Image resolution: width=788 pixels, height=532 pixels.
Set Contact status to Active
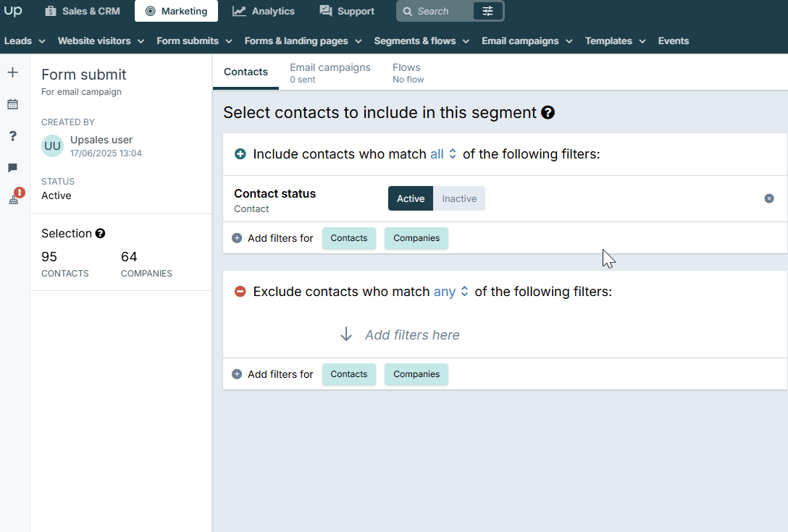click(x=411, y=198)
